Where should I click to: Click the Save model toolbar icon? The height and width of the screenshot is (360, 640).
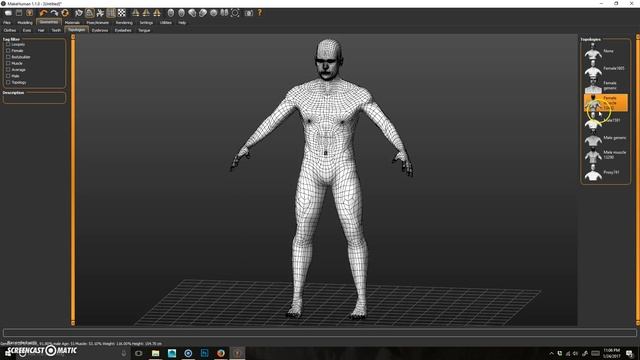[x=19, y=13]
